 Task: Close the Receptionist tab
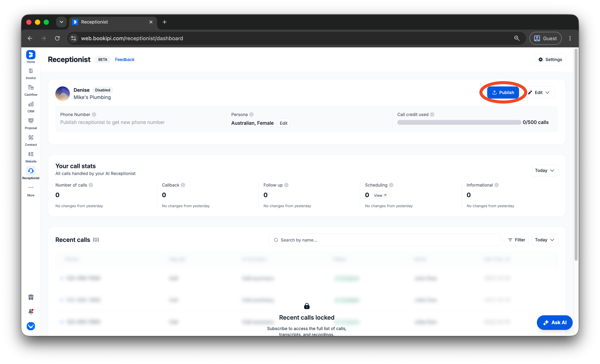click(x=151, y=22)
